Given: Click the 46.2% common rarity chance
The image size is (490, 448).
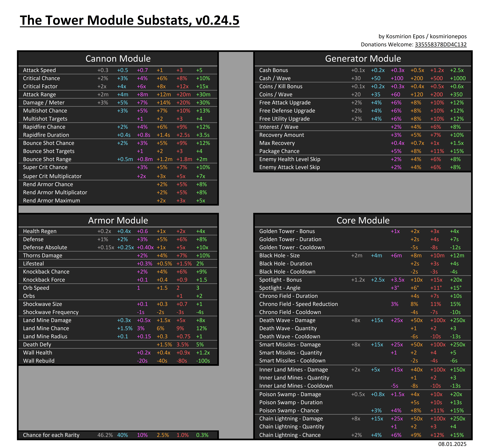Looking at the screenshot, I should click(x=105, y=435).
